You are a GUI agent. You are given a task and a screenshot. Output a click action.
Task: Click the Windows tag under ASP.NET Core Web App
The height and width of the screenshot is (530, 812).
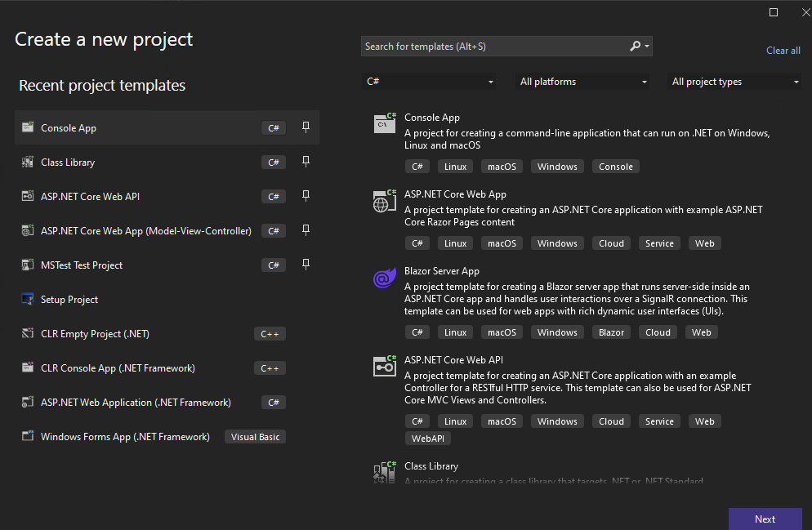(x=557, y=243)
